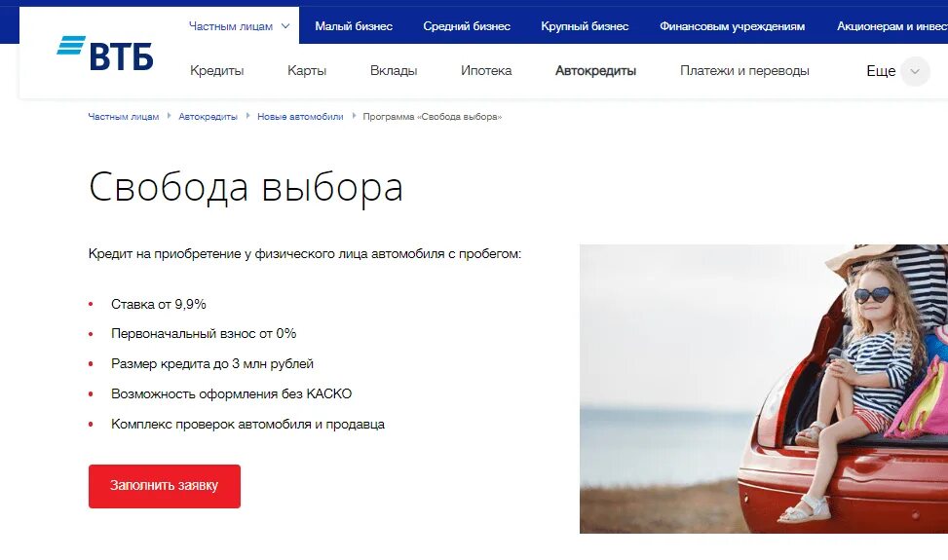Viewport: 948px width, 560px height.
Task: Open Платежи и переводы tab
Action: [744, 71]
